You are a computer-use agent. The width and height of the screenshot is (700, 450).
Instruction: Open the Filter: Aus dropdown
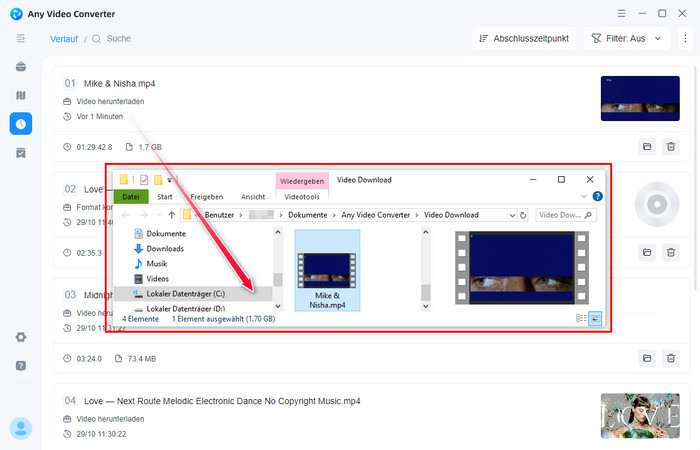627,38
